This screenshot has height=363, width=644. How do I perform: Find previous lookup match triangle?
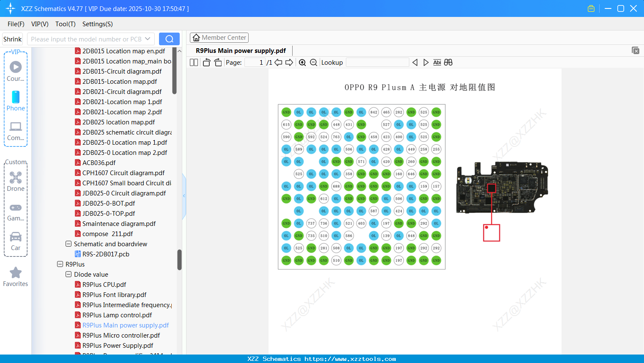pos(415,63)
